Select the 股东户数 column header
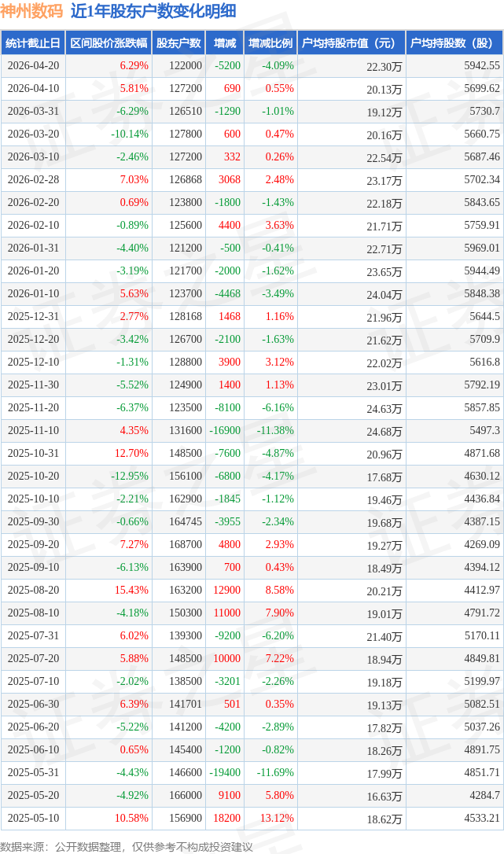Screen dimensions: 504x854 178,43
